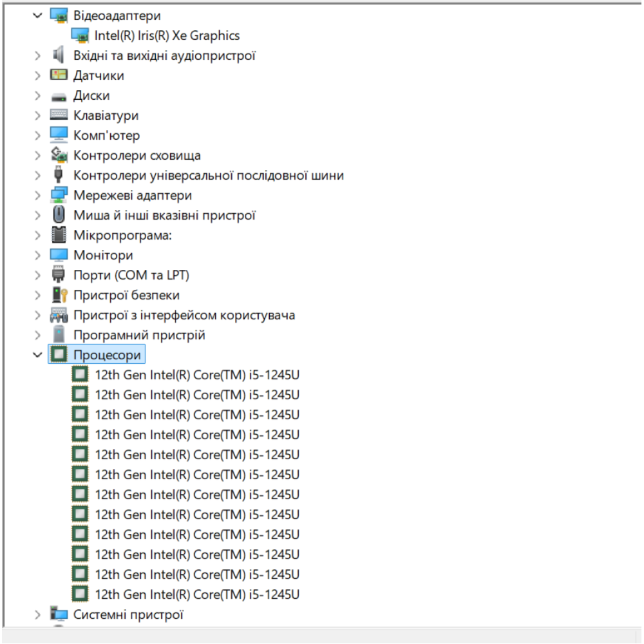Click the speaker icon for аудіопристрої
The width and height of the screenshot is (644, 644).
pyautogui.click(x=59, y=55)
